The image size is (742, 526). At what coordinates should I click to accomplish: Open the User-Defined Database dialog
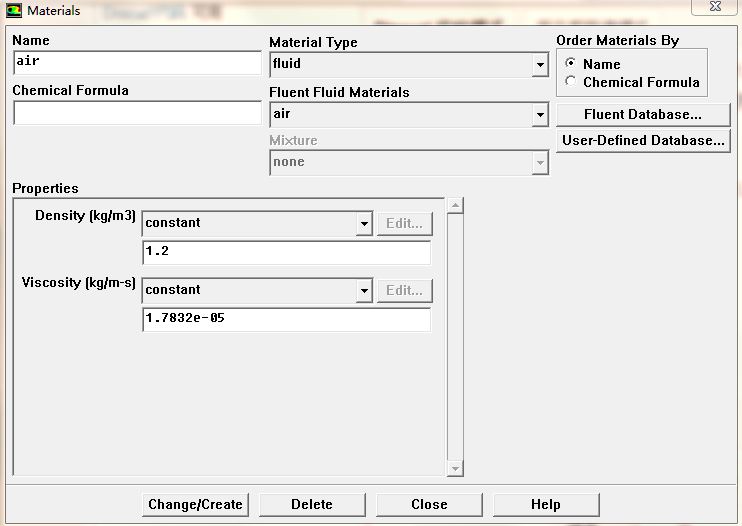point(642,141)
